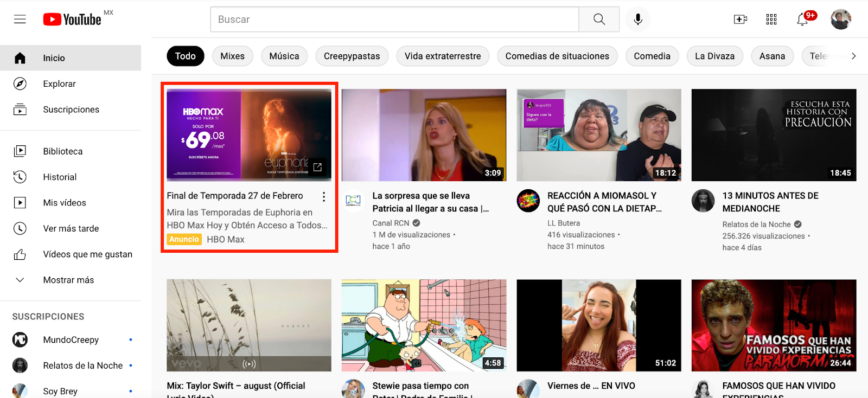This screenshot has width=868, height=398.
Task: Go to Historial in sidebar
Action: (x=60, y=177)
